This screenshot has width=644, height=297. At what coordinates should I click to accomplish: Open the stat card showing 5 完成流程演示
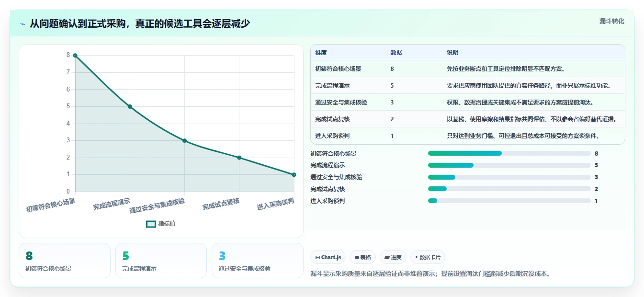pos(161,261)
